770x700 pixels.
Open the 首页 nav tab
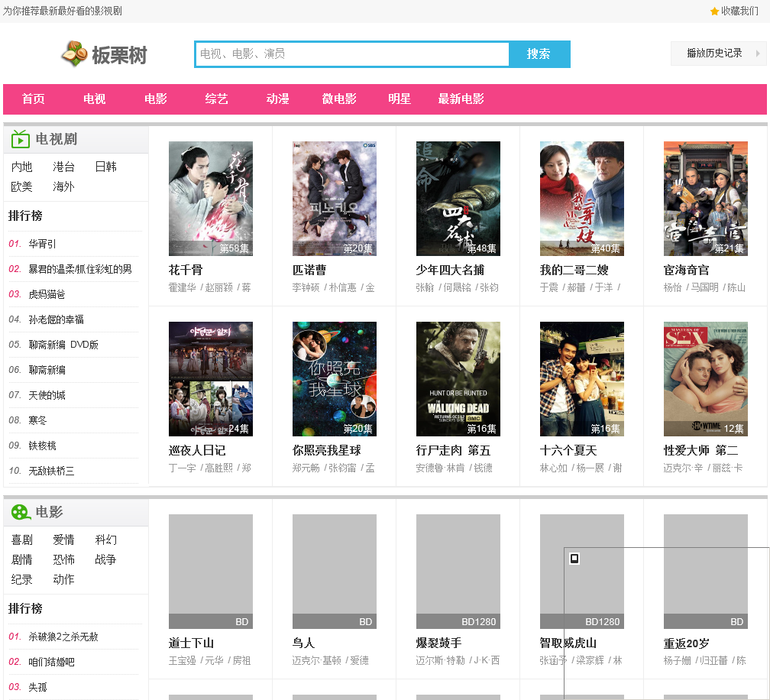34,99
